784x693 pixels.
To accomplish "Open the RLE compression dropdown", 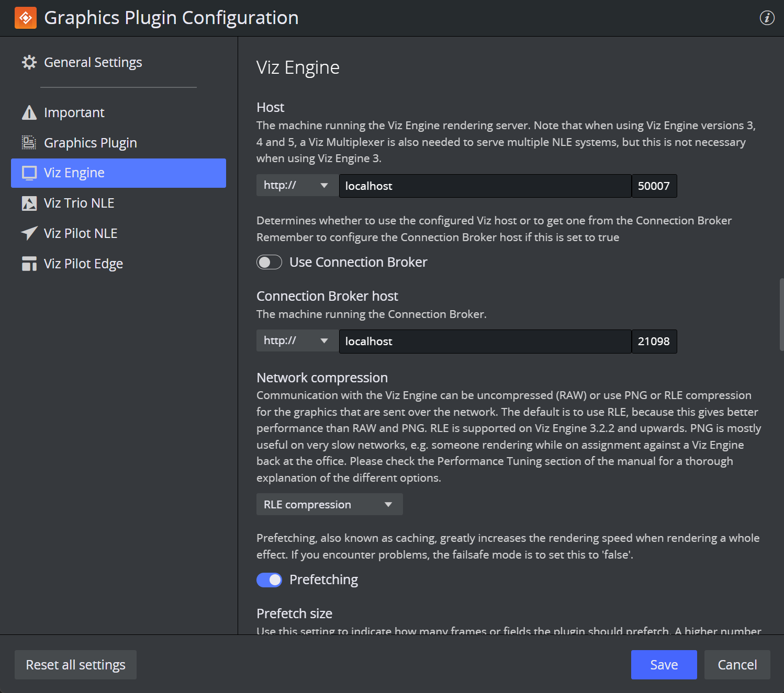I will [x=330, y=504].
